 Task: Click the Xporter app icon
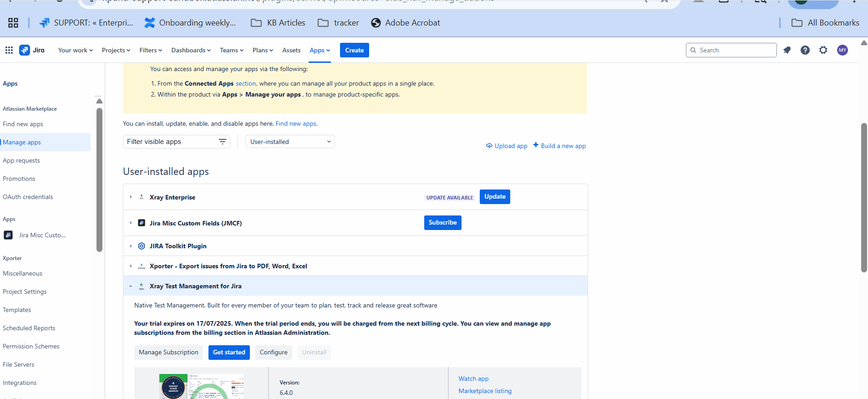pyautogui.click(x=142, y=266)
